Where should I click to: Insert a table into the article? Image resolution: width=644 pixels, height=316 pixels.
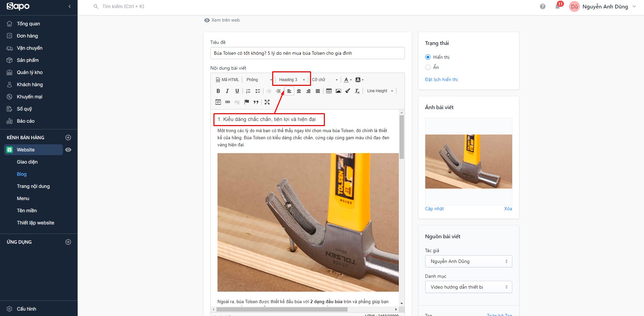click(x=329, y=91)
